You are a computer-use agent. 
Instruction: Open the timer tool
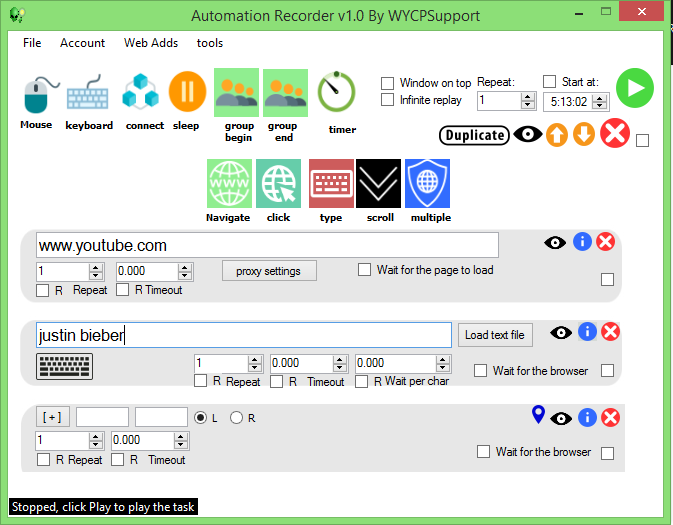(x=336, y=91)
